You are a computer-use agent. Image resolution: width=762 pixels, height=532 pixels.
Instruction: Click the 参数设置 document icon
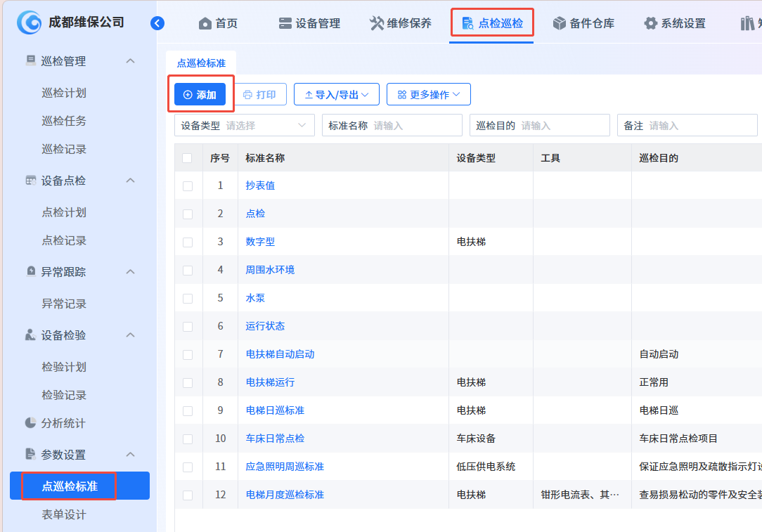tap(31, 454)
